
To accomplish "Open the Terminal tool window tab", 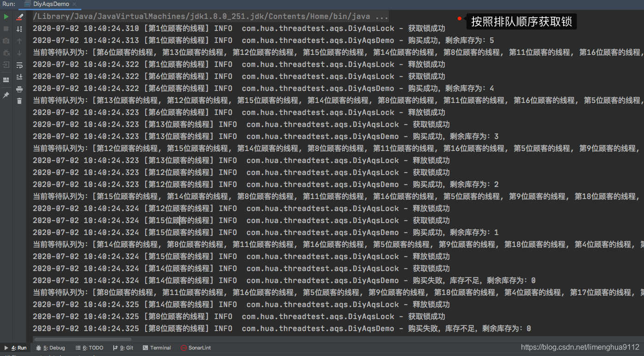I will click(157, 348).
